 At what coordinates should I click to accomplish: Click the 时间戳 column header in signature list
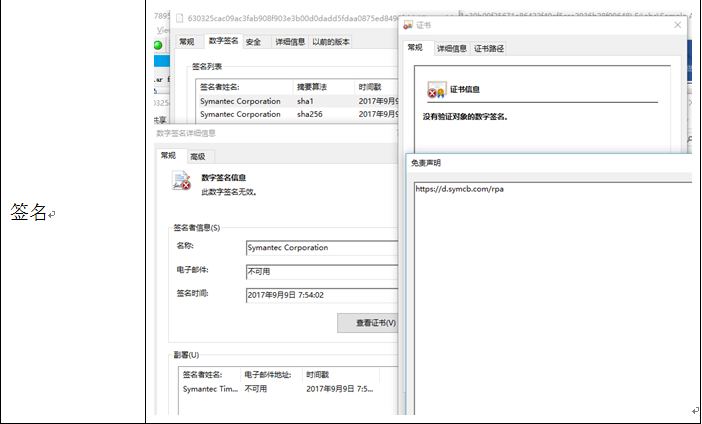376,87
